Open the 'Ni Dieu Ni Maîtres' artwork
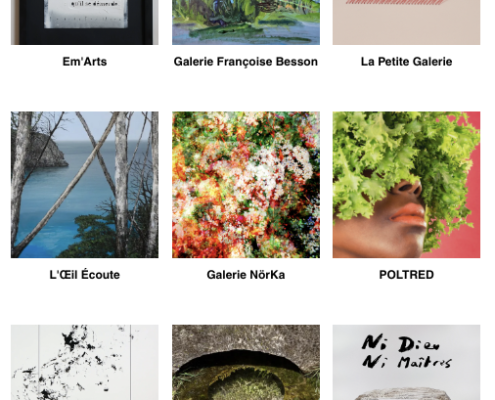The height and width of the screenshot is (400, 495). [406, 362]
